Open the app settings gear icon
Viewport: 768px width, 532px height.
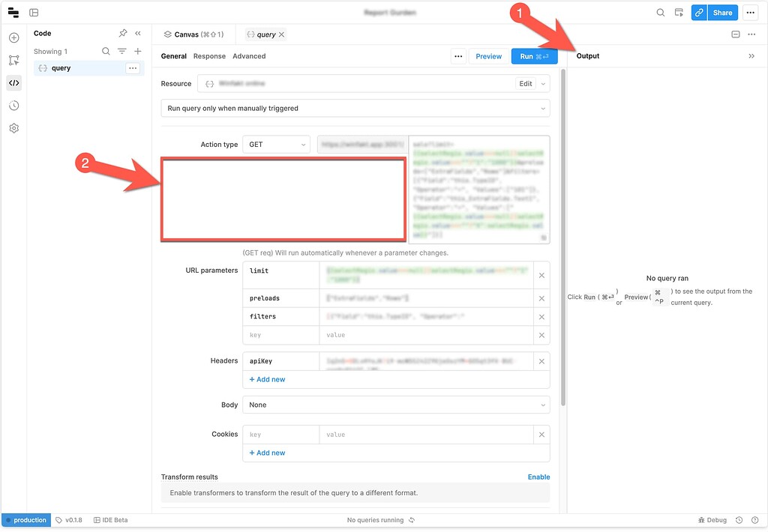[13, 127]
